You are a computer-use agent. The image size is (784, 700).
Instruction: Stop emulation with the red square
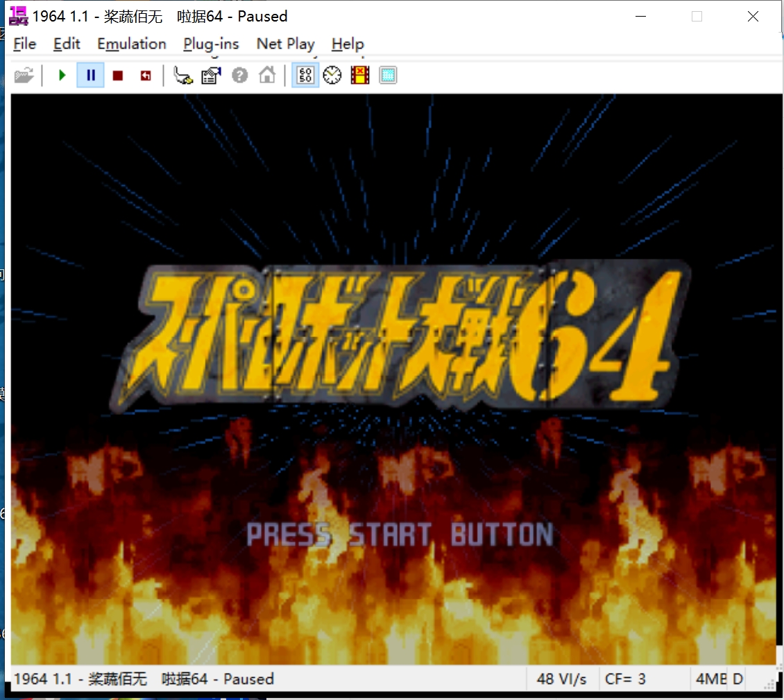[x=118, y=76]
